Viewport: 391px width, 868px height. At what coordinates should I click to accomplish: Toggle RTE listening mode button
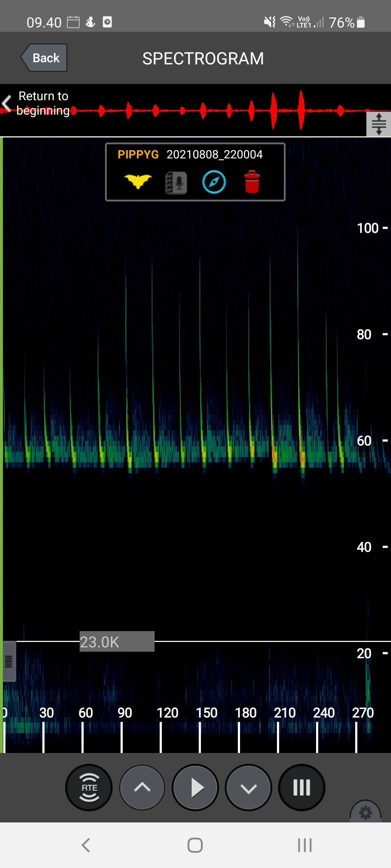click(x=89, y=787)
